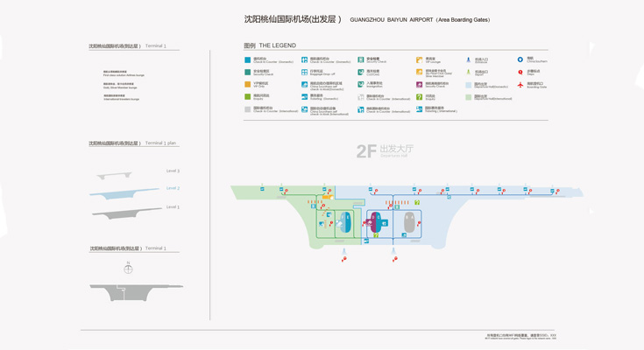Select the Level 1 floor label
This screenshot has width=644, height=350.
173,206
